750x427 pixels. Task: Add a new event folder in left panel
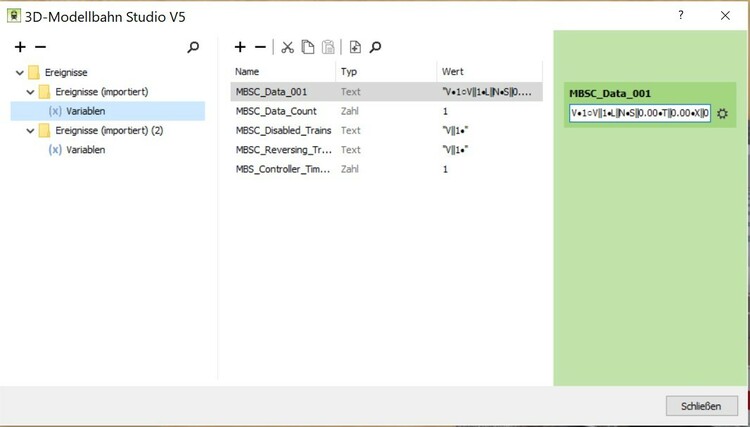coord(20,47)
